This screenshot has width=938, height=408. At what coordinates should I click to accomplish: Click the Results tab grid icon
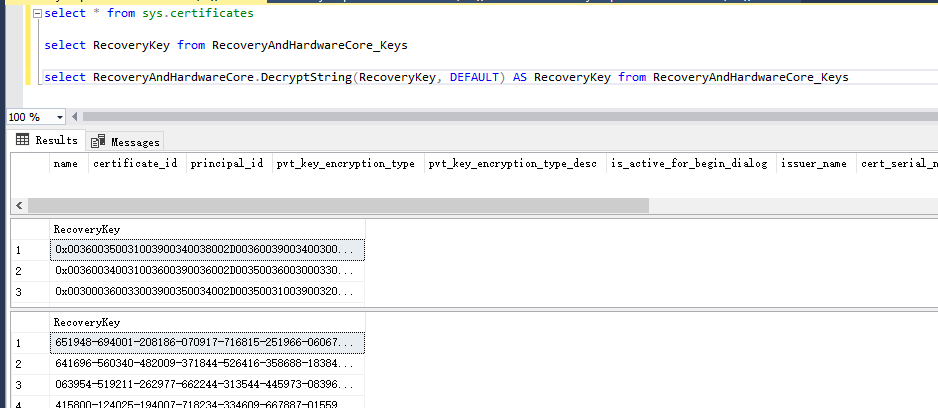pos(22,140)
